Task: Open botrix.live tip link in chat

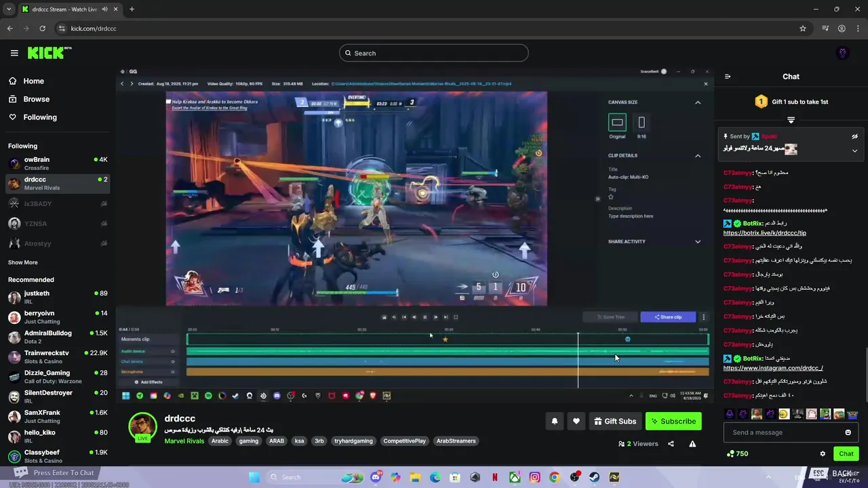Action: click(x=764, y=232)
